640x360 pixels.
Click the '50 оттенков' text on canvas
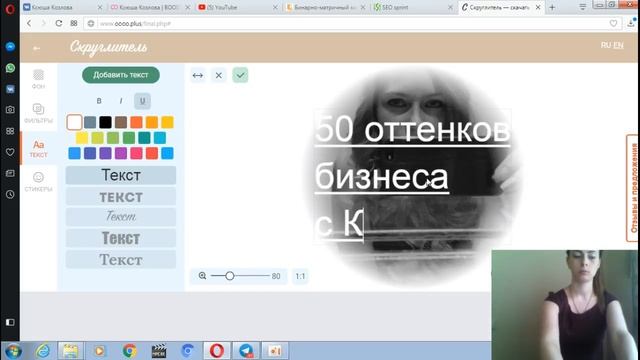(x=412, y=130)
